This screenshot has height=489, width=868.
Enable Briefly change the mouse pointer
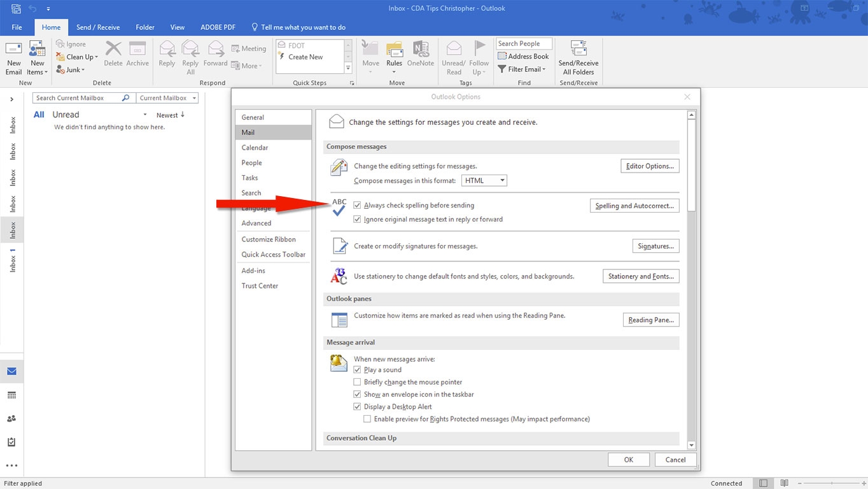pos(358,382)
